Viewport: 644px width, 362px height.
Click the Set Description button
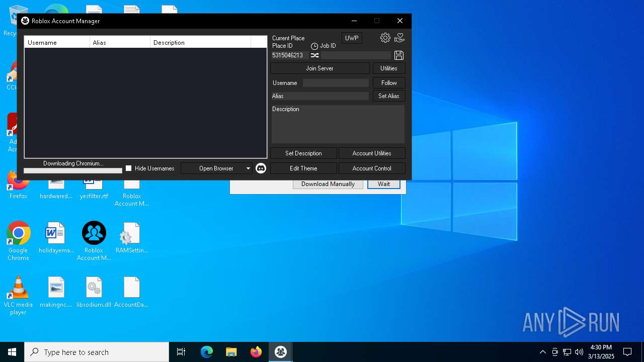pos(303,153)
